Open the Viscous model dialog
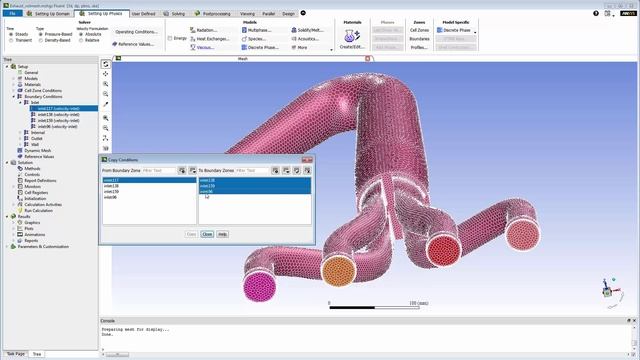Viewport: 640px width, 360px height. point(202,47)
